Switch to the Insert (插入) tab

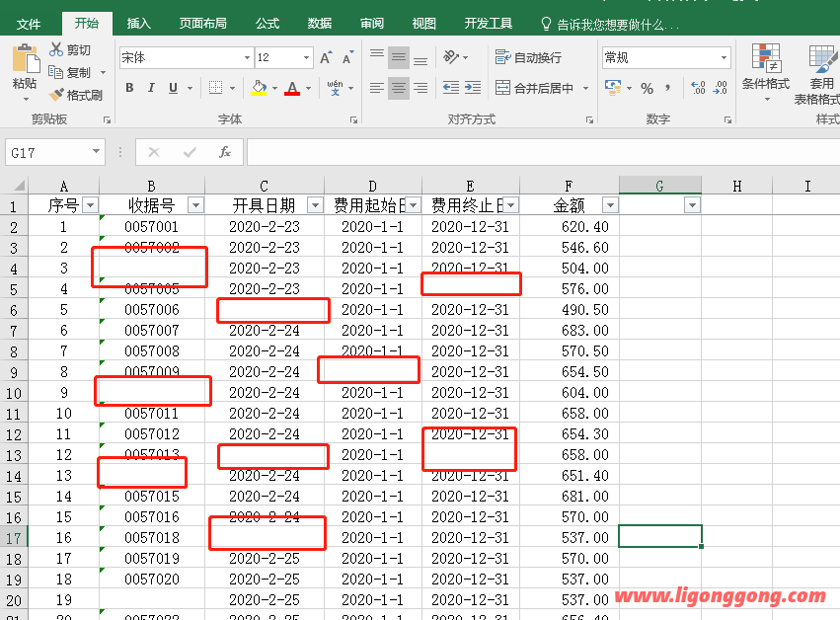139,24
